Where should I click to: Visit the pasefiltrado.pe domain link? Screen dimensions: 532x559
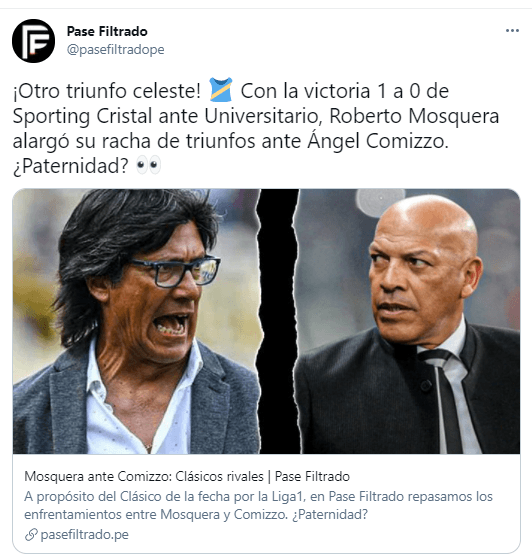click(85, 535)
